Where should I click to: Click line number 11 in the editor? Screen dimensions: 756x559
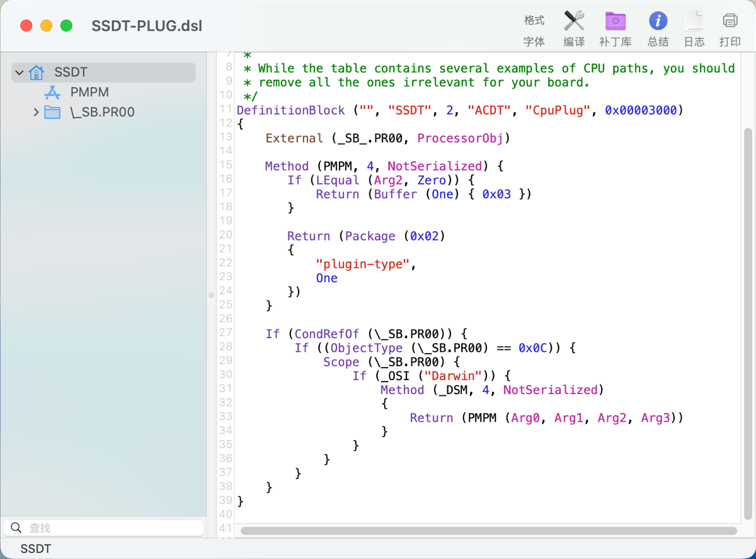tap(225, 110)
